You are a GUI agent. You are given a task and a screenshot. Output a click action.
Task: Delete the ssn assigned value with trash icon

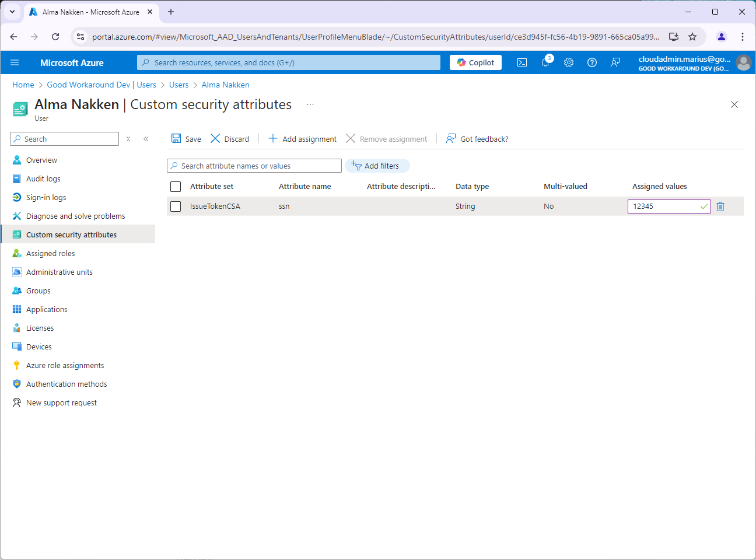[x=720, y=206]
